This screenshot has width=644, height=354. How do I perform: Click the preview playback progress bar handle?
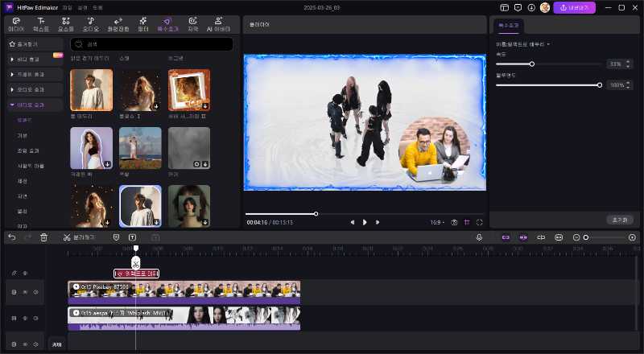[316, 213]
